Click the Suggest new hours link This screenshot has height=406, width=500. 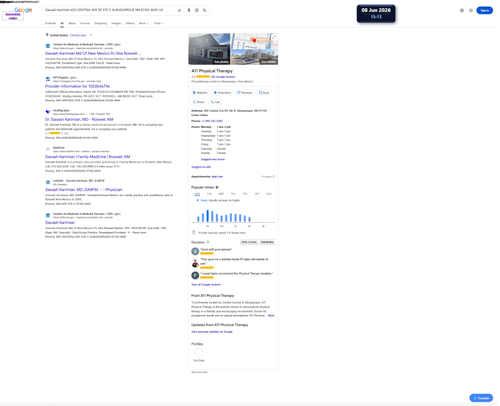[x=213, y=159]
